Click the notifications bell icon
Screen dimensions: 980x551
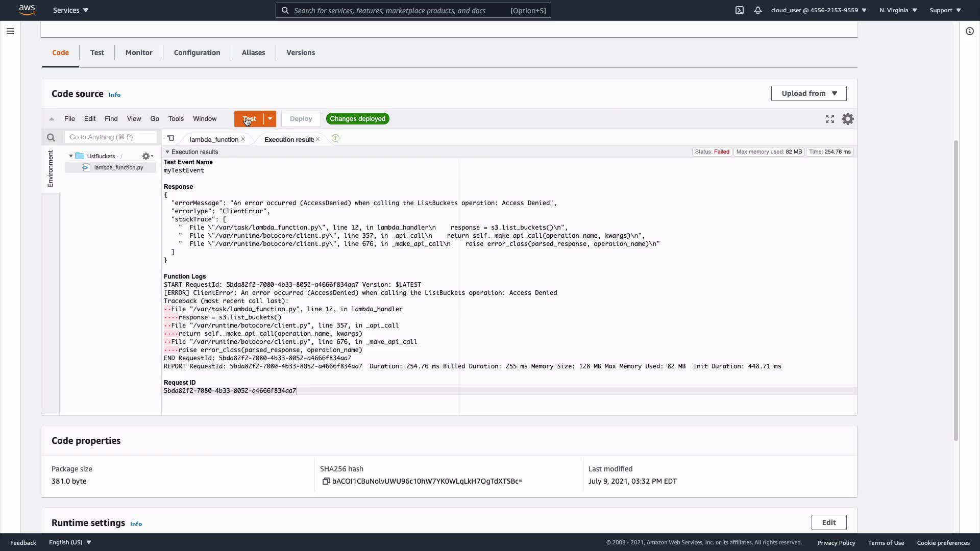pos(758,10)
